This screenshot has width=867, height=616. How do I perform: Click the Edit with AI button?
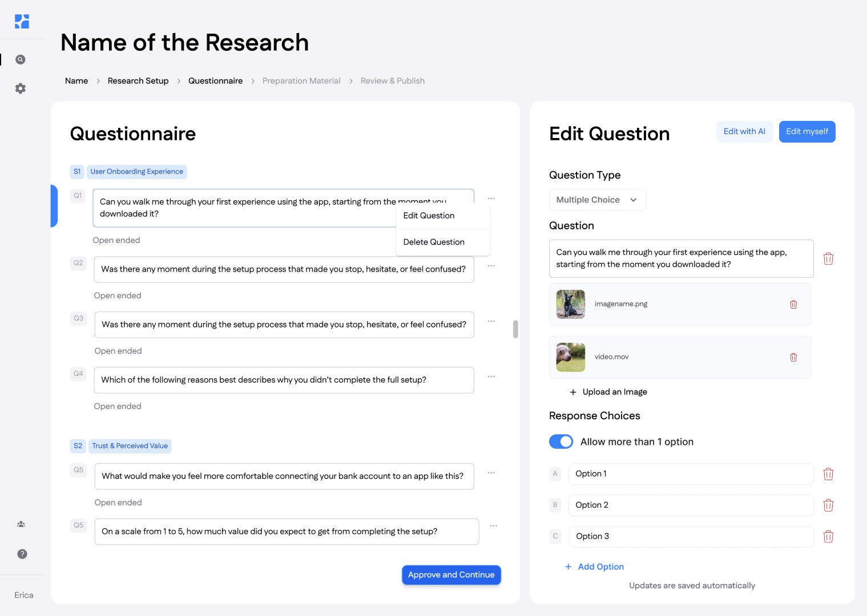744,132
